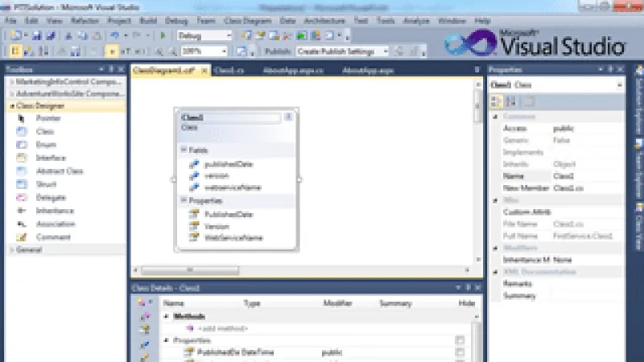Switch to the AboutApp.aspx tab

368,70
